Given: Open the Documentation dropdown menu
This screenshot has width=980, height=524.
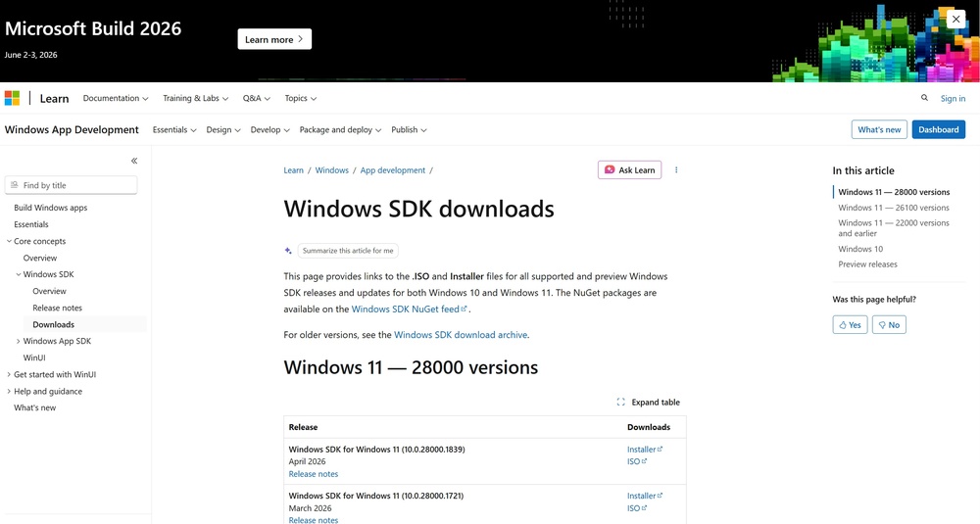Looking at the screenshot, I should coord(116,98).
